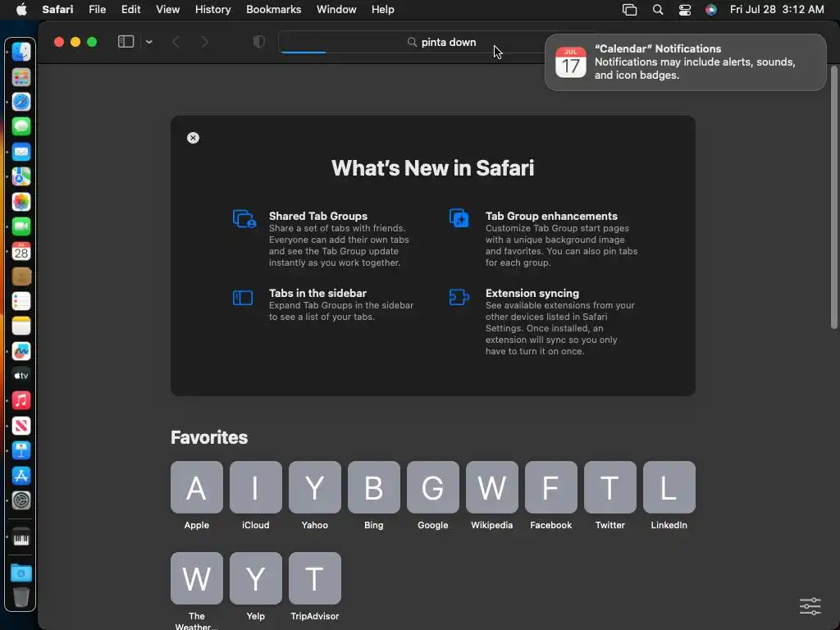The width and height of the screenshot is (840, 630).
Task: Open Finder from the dock
Action: coord(21,52)
